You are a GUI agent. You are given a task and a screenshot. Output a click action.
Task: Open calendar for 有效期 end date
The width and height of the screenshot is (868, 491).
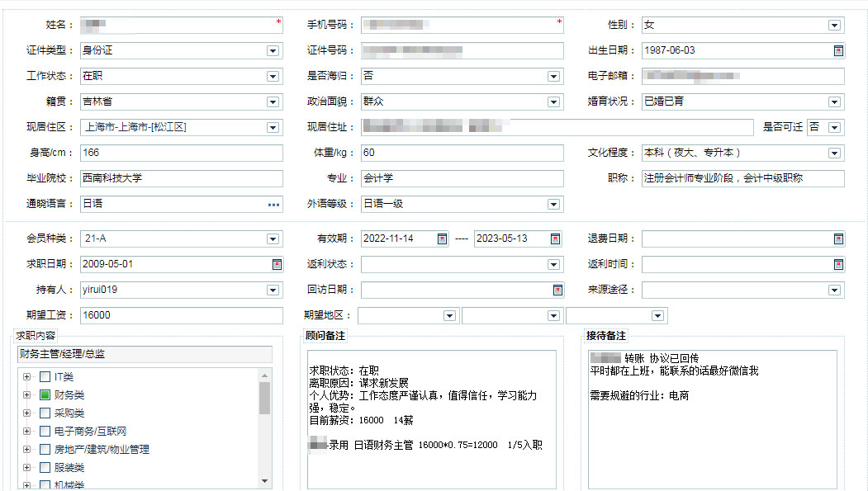(555, 238)
